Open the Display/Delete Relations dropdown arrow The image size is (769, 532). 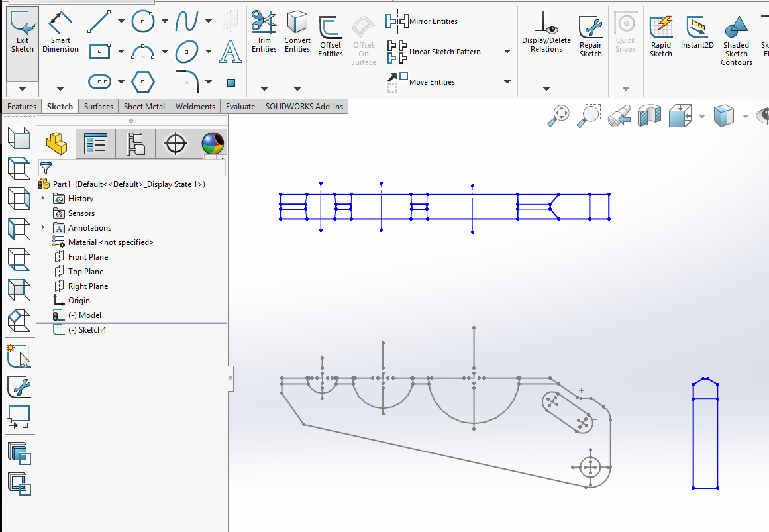pyautogui.click(x=546, y=89)
